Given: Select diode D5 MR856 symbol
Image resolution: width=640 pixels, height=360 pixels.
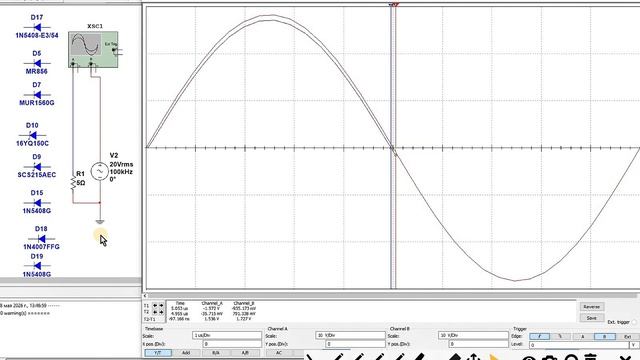Looking at the screenshot, I should point(37,63).
